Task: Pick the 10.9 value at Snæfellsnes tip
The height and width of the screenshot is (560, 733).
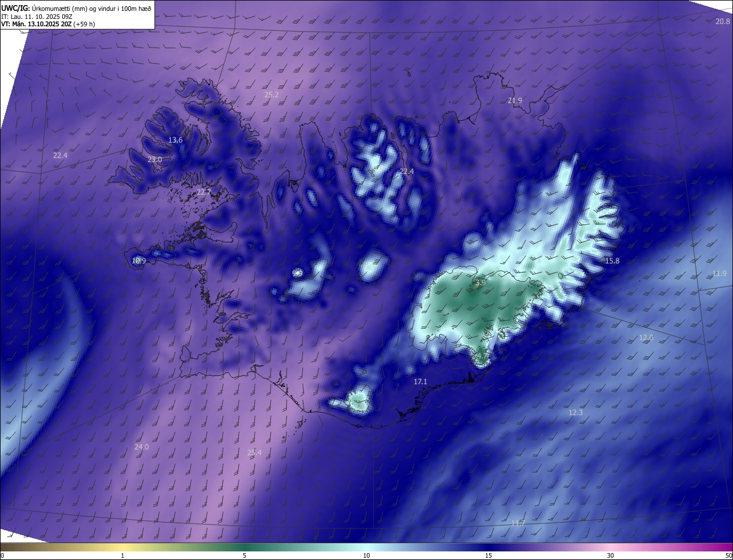Action: click(x=139, y=261)
